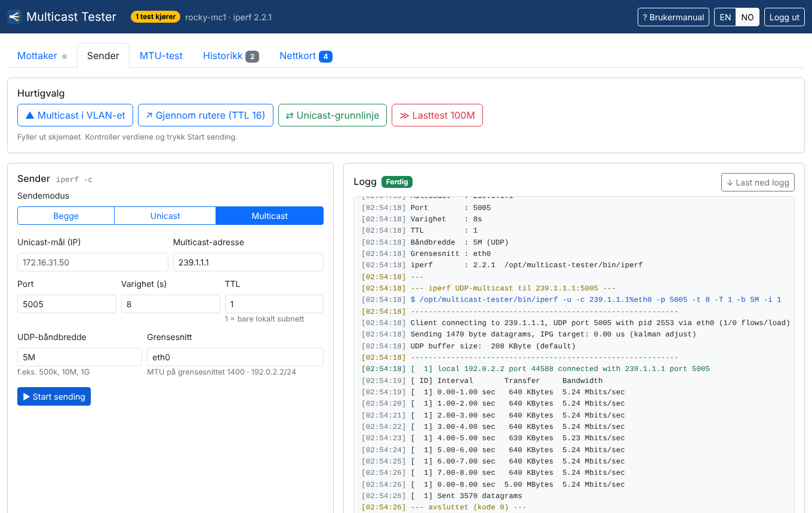812x513 pixels.
Task: Click the 'Båndbredde : 5M (UDP)' log line
Action: 435,242
